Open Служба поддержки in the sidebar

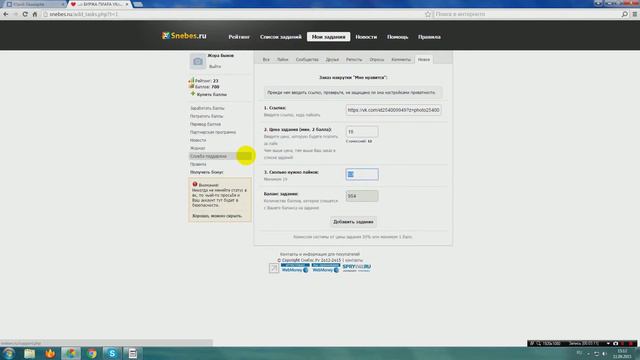tap(208, 156)
